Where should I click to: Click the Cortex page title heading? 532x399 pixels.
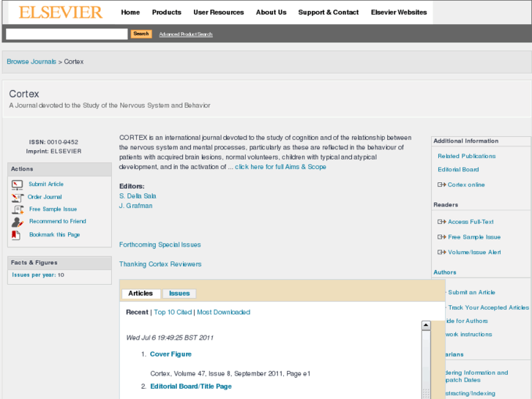(24, 94)
